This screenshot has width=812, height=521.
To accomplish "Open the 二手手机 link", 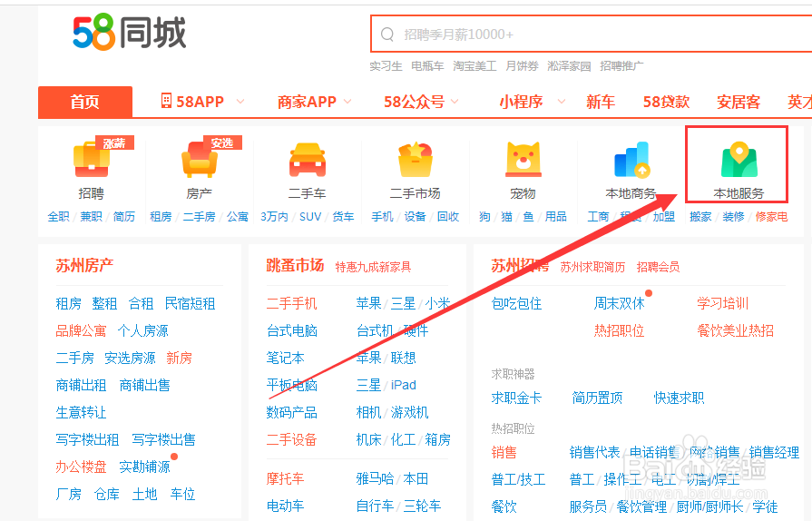I will [291, 303].
